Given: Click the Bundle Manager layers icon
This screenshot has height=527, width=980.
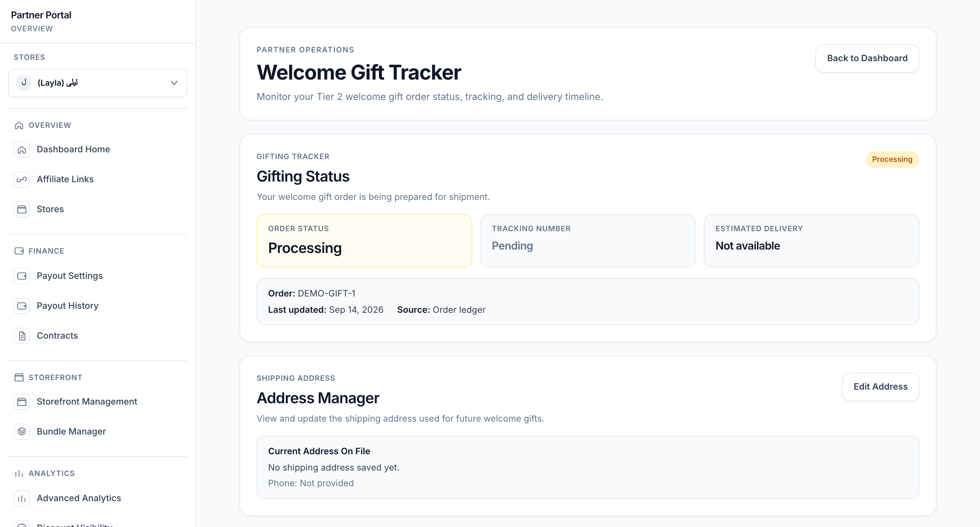Looking at the screenshot, I should [22, 431].
